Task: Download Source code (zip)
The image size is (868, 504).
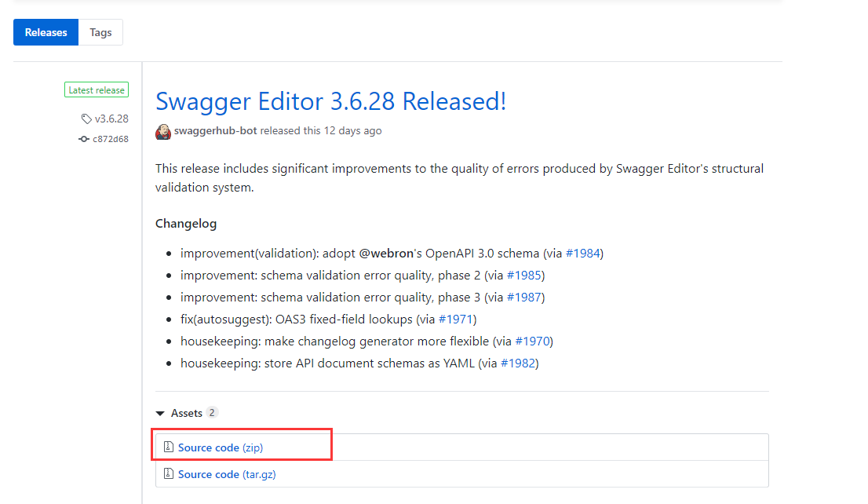Action: (220, 446)
